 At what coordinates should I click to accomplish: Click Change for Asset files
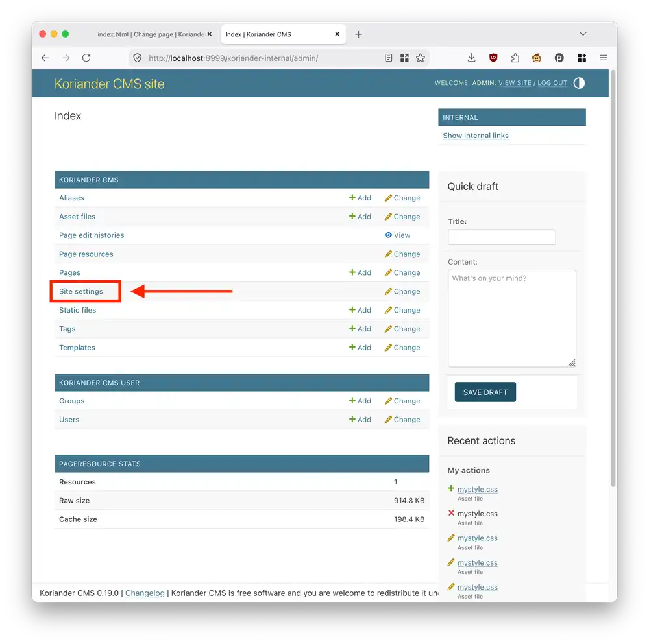[x=402, y=217]
